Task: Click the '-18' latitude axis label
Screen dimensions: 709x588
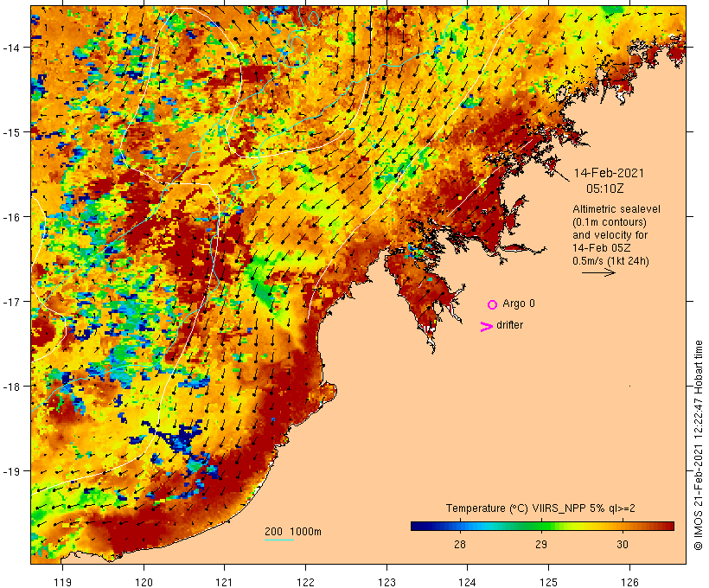Action: (x=10, y=387)
